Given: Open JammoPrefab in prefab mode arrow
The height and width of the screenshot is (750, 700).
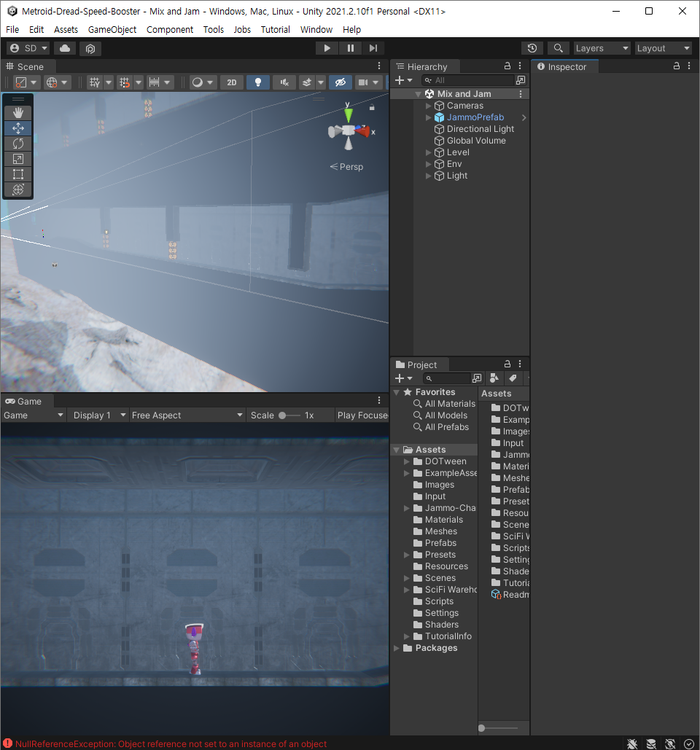Looking at the screenshot, I should pos(524,117).
